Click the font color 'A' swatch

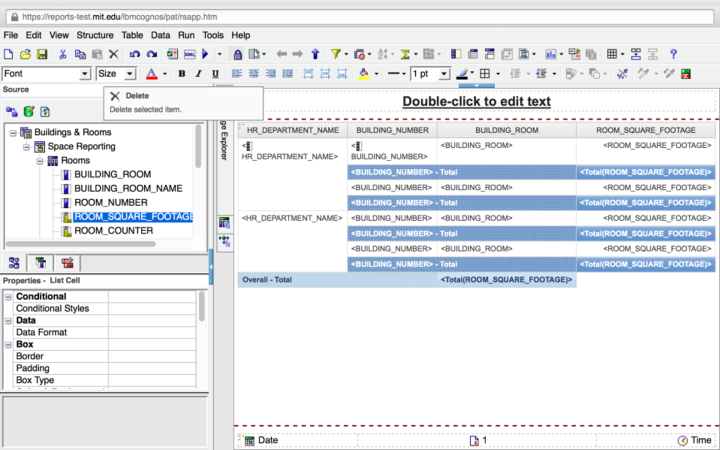[x=151, y=74]
